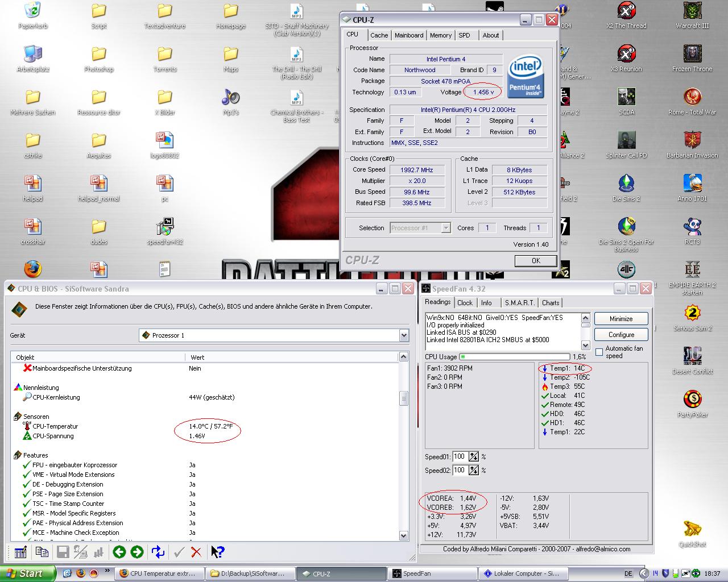Open the Charts tab in SpeedFan

551,303
